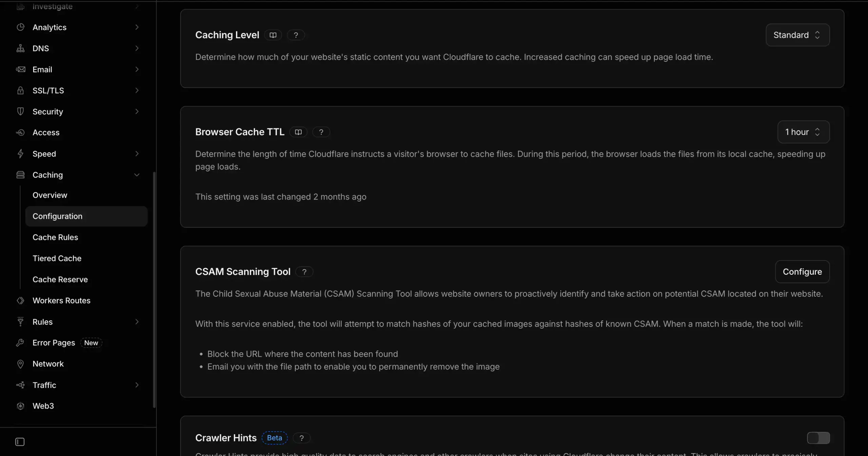The height and width of the screenshot is (456, 868).
Task: Click the Workers Routes sidebar icon
Action: pyautogui.click(x=20, y=300)
